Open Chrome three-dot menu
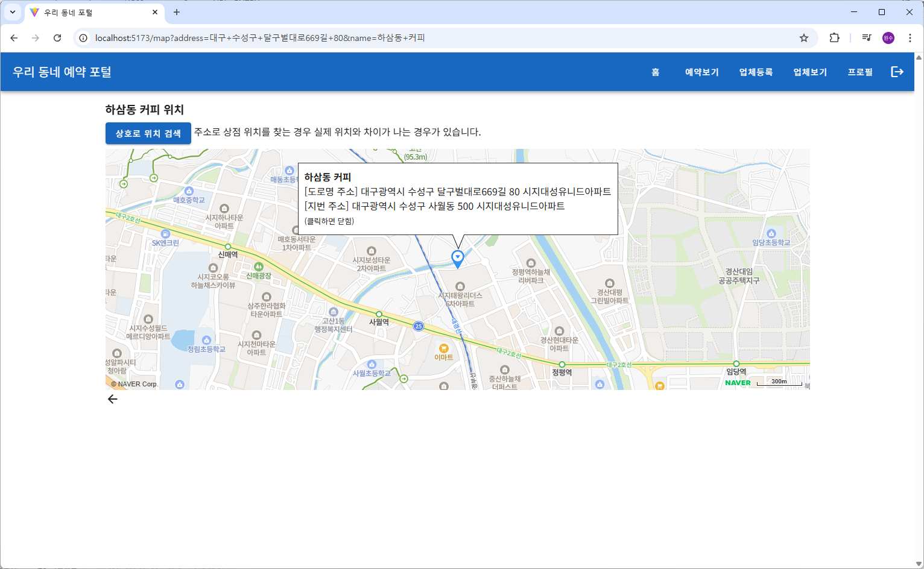Screen dimensions: 924x569 click(x=910, y=38)
